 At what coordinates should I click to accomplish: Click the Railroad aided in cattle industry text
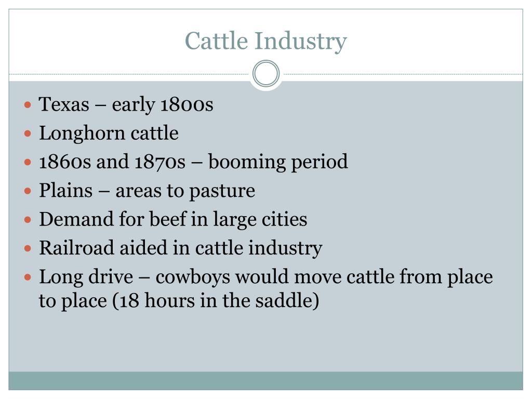pos(180,248)
